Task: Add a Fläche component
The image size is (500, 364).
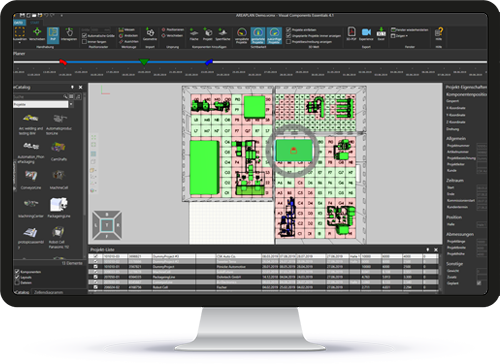Action: pyautogui.click(x=194, y=34)
